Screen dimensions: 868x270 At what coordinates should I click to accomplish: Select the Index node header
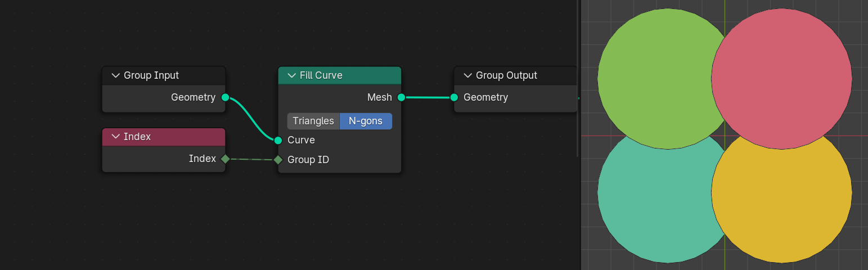pyautogui.click(x=164, y=137)
